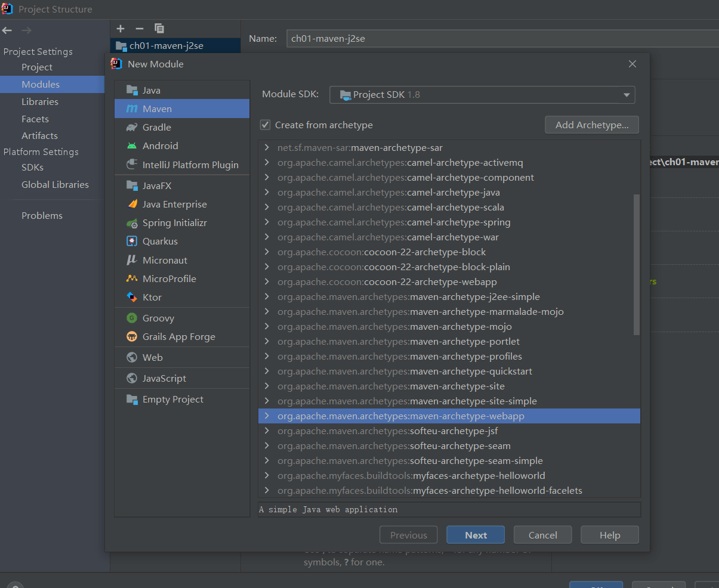Expand maven-archetype-webapp archetype node
719x588 pixels.
point(267,416)
